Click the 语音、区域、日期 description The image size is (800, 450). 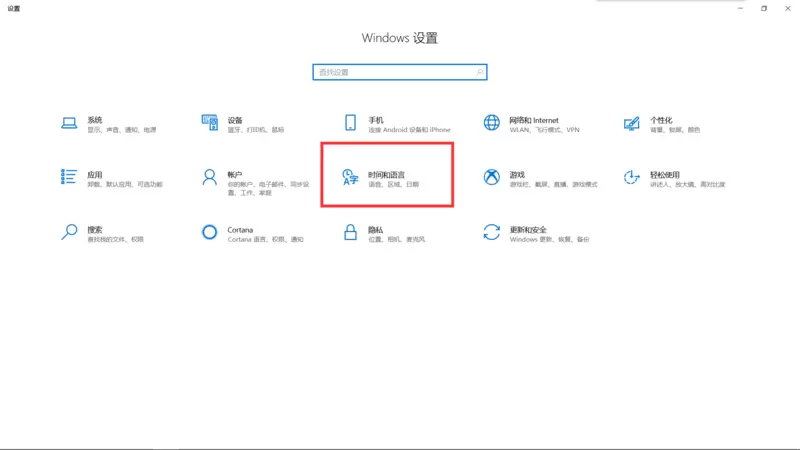(394, 184)
